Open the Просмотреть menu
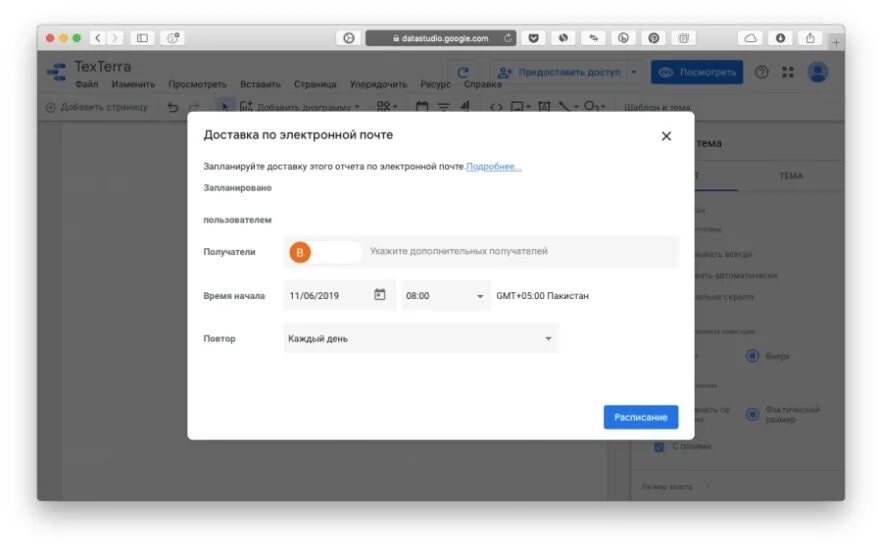The width and height of the screenshot is (882, 550). [x=197, y=84]
